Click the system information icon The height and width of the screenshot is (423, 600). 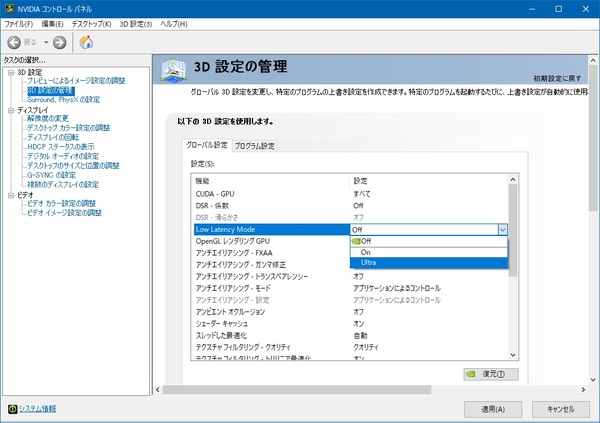(12, 409)
